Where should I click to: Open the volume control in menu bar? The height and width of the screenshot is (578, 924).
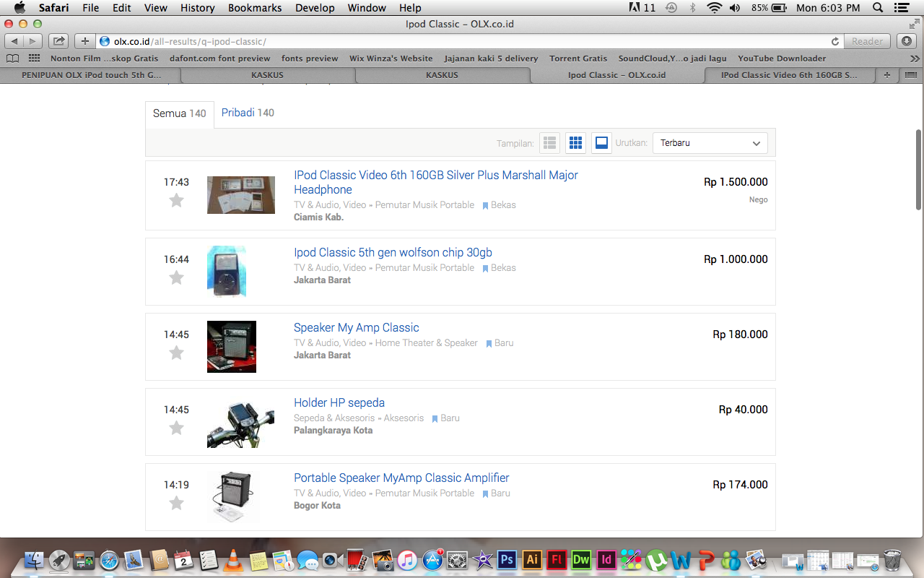click(735, 8)
